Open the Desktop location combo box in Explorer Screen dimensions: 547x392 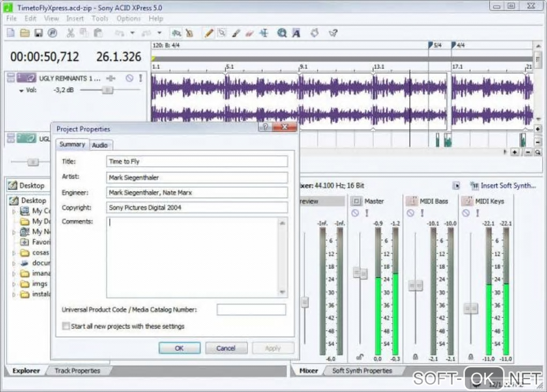pyautogui.click(x=28, y=186)
